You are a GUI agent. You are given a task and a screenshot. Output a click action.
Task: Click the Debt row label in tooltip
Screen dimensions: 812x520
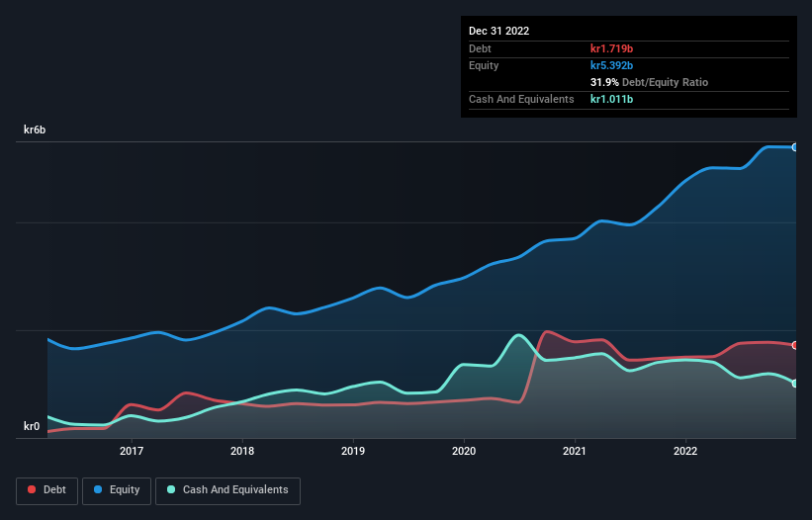pos(480,48)
